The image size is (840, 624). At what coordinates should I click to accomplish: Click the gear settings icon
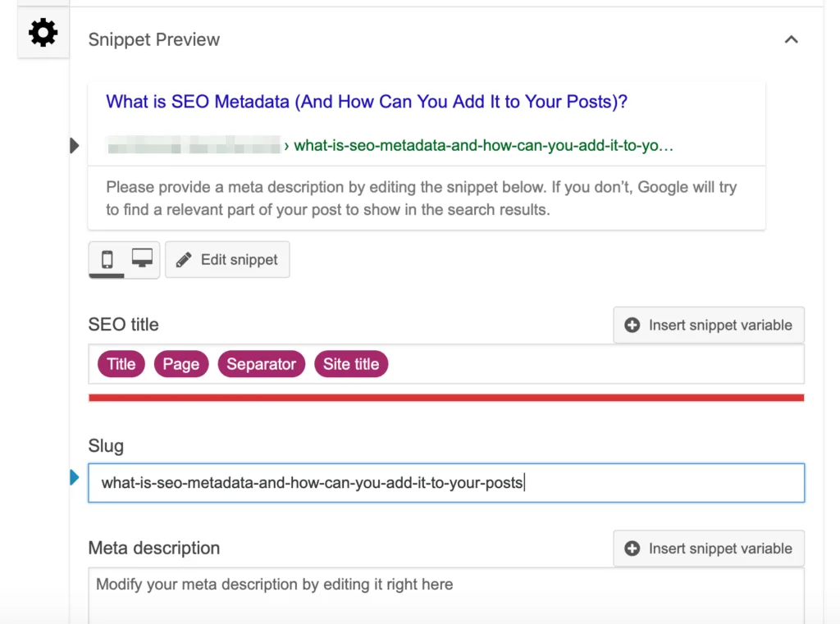pyautogui.click(x=43, y=33)
